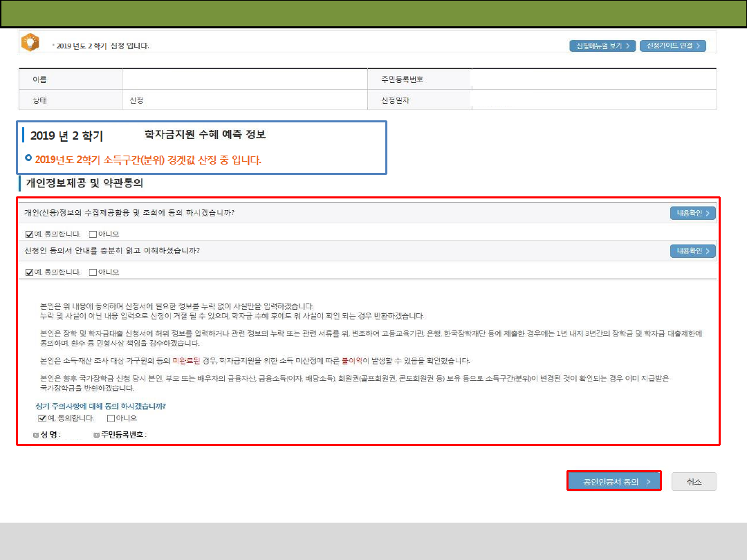
Task: Click the small icon beside 성명
Action: point(36,435)
